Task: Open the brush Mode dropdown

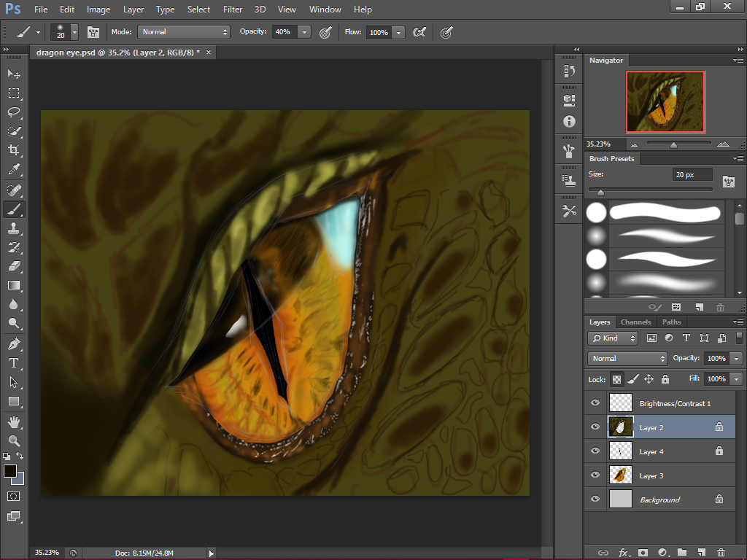Action: 183,32
